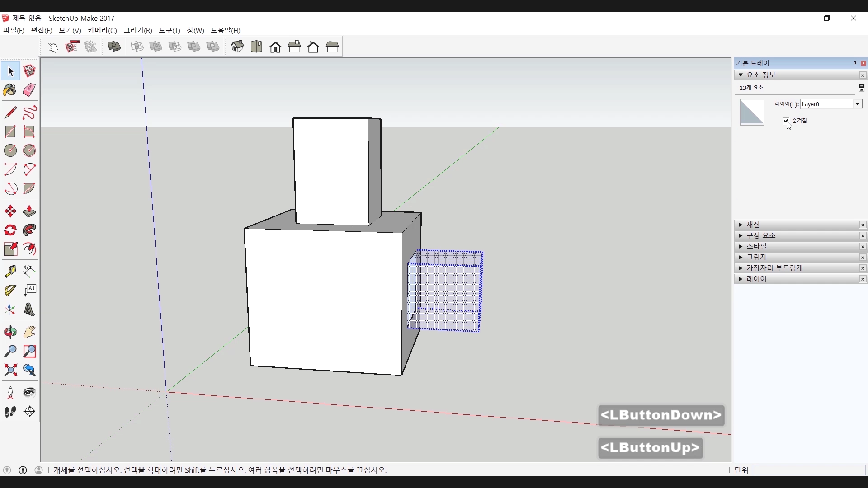Viewport: 868px width, 488px height.
Task: Activate the Push/Pull tool
Action: 29,211
